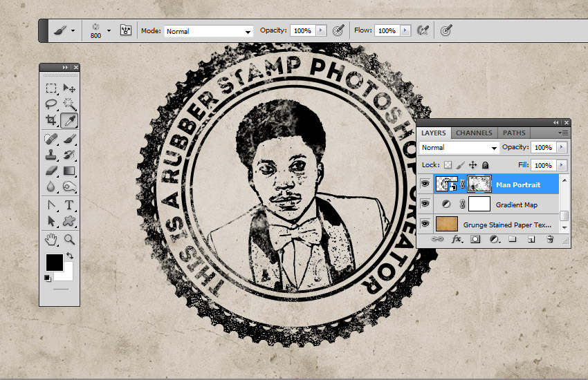The width and height of the screenshot is (588, 380).
Task: Toggle visibility of Gradient Map layer
Action: coord(425,205)
